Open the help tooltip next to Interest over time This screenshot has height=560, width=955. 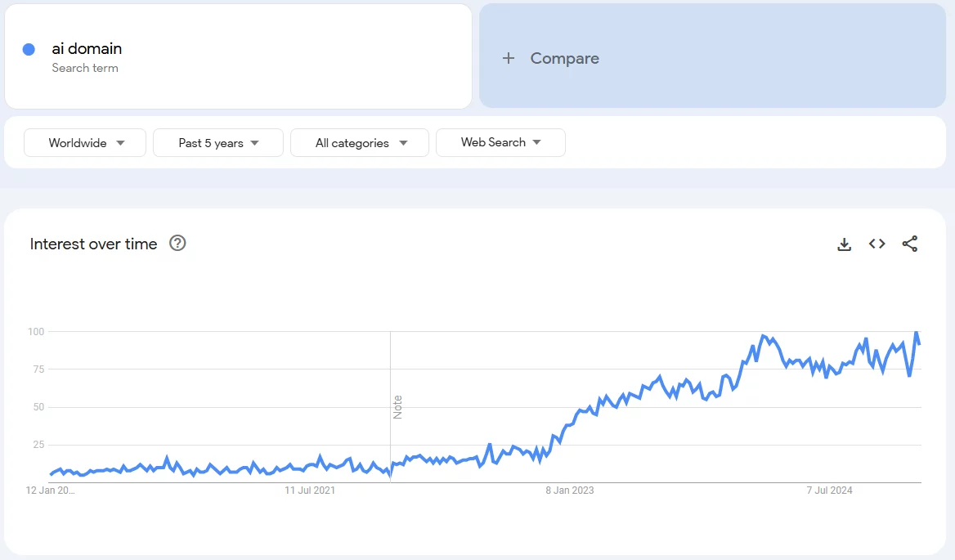pos(177,243)
